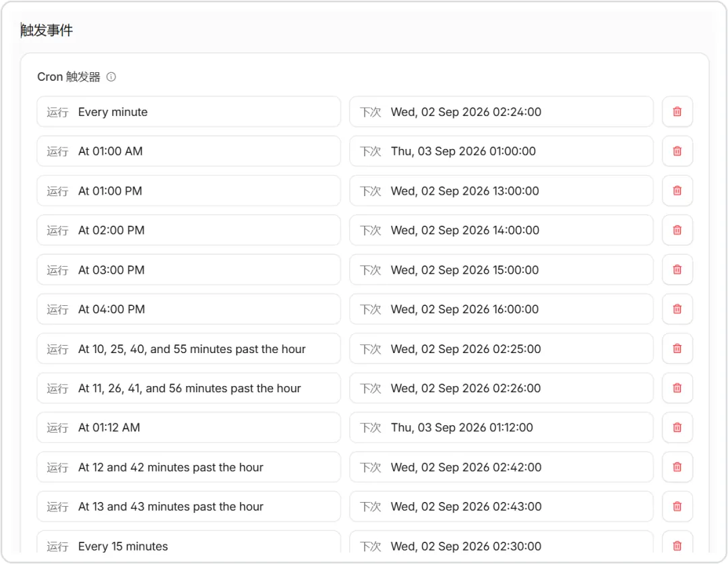The width and height of the screenshot is (728, 564).
Task: Click next run Wed, 02 Sep 2026 02:25:00
Action: [x=502, y=348]
